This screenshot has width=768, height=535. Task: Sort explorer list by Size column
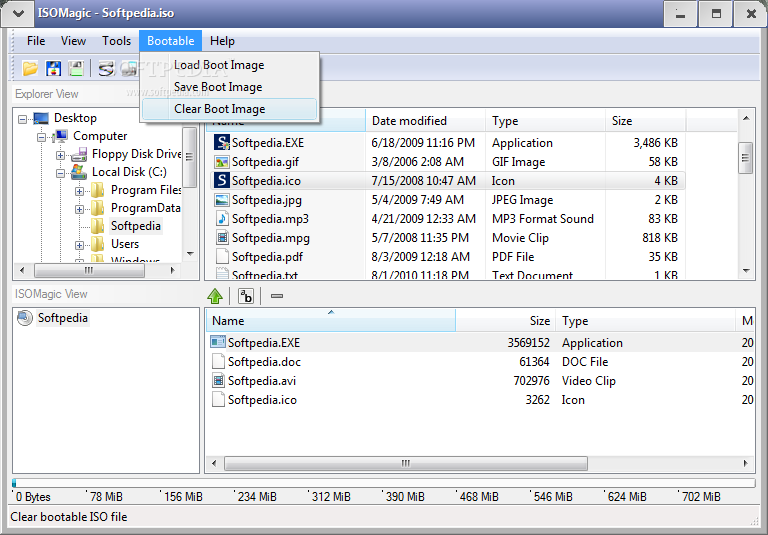coord(646,121)
